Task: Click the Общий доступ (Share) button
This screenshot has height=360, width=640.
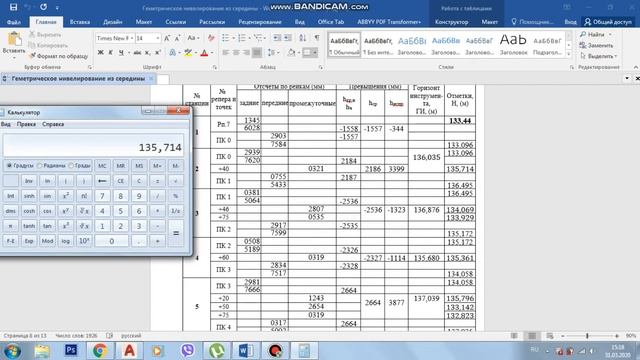Action: click(x=608, y=22)
